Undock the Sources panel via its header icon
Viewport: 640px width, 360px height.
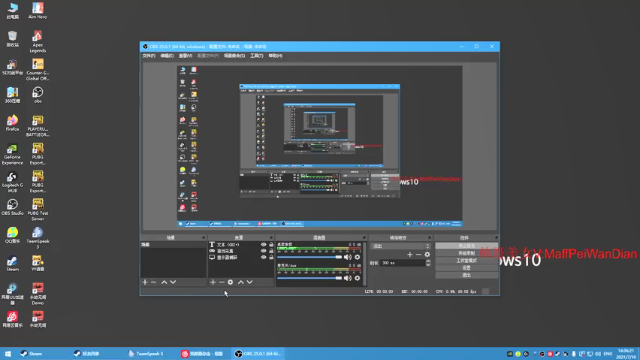click(x=271, y=238)
